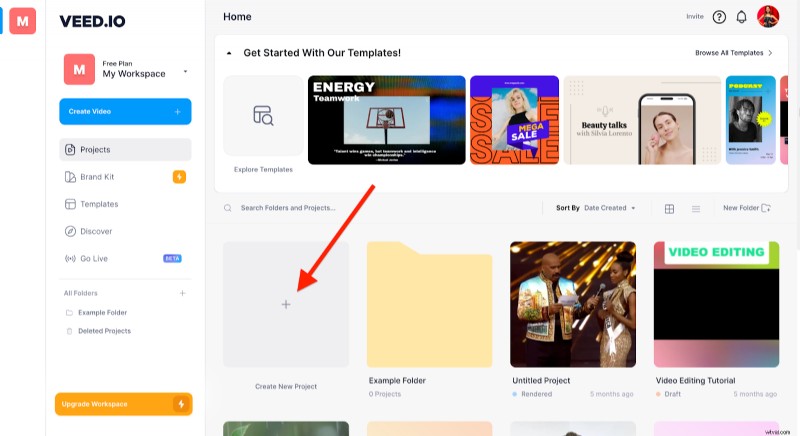Open the ENERGY Teamwork template
800x436 pixels.
[x=387, y=120]
